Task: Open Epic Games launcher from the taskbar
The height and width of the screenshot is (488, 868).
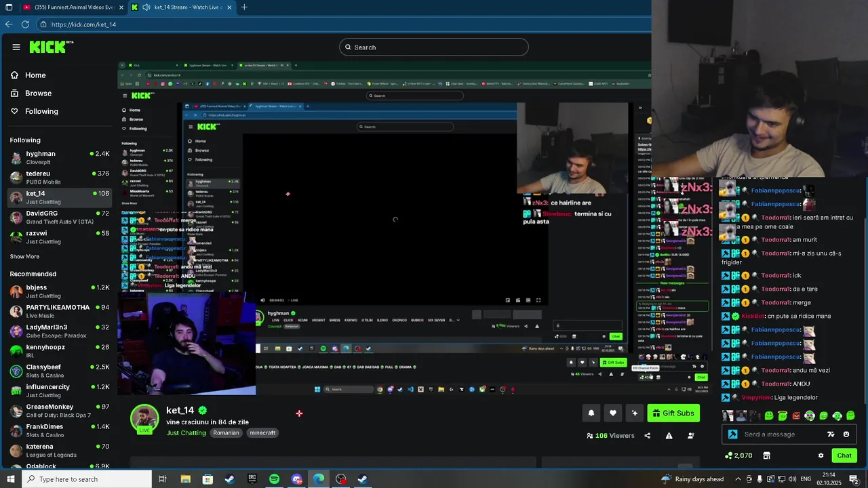Action: (252, 479)
